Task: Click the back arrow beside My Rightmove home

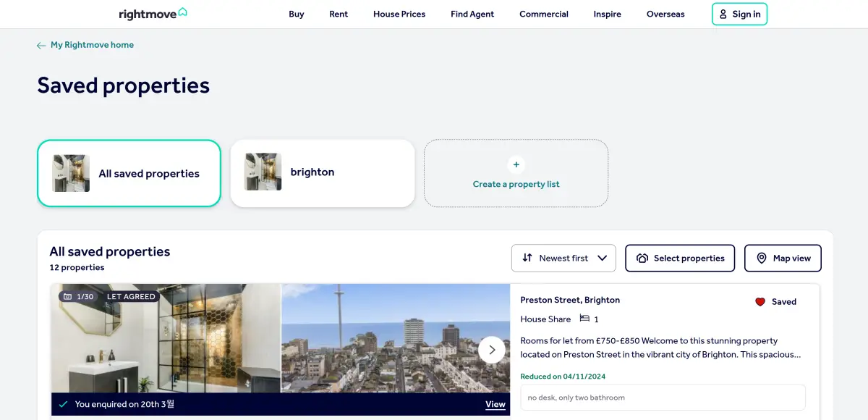Action: pos(41,46)
